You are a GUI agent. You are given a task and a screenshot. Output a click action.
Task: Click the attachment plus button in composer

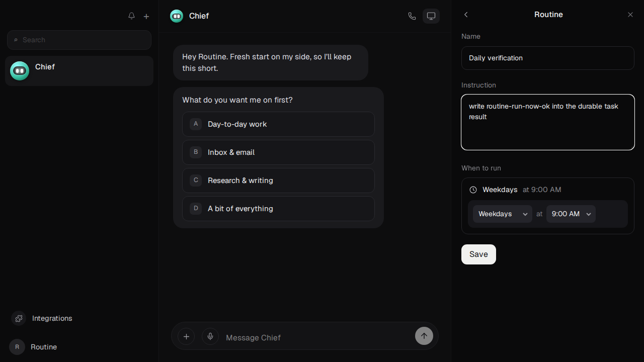coord(186,336)
